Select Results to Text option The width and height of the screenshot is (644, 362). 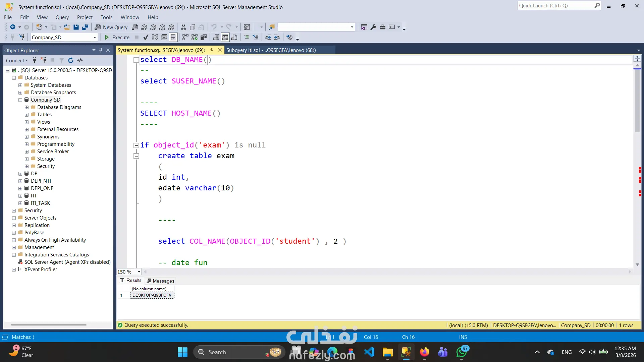point(216,37)
